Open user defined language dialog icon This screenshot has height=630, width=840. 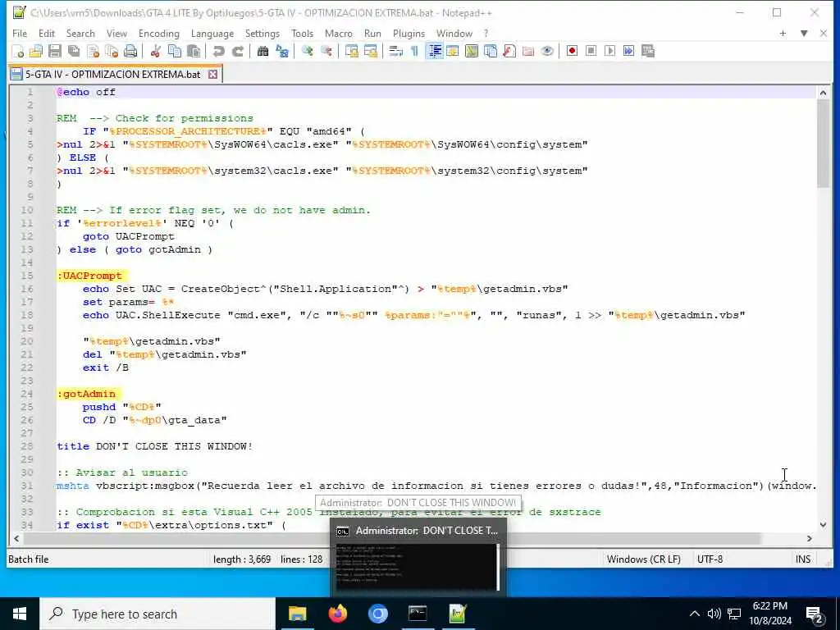click(453, 51)
